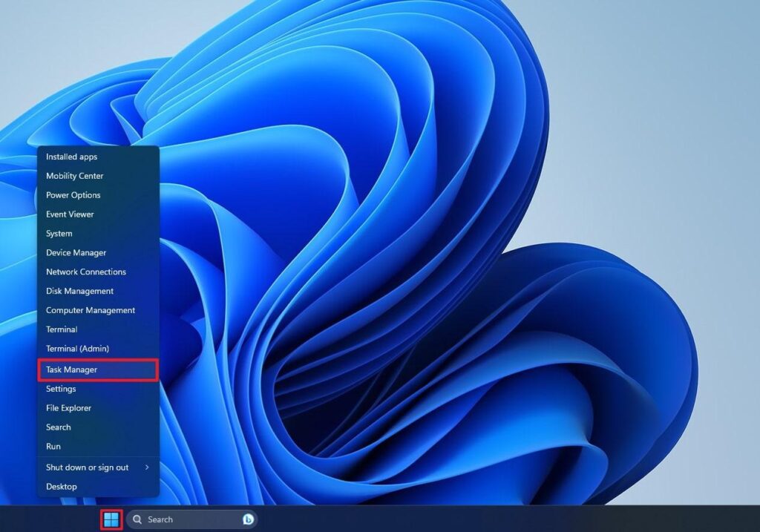760x532 pixels.
Task: Select Settings in the power menu
Action: [99, 389]
